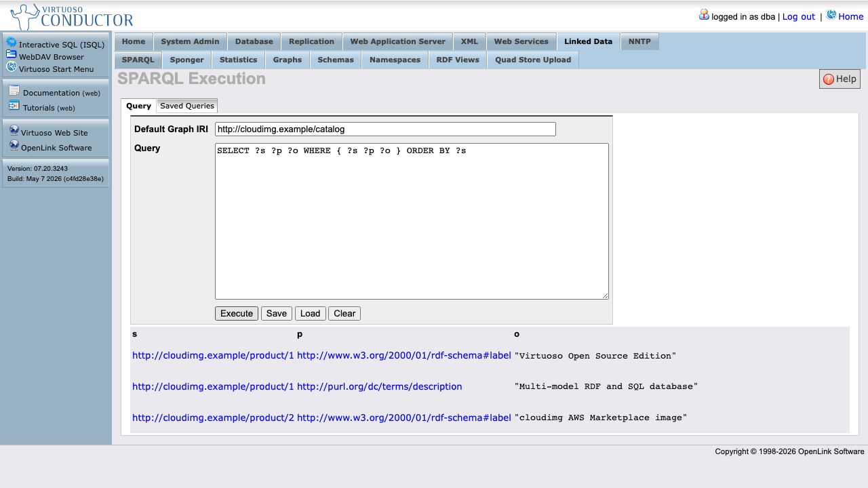Click in the Default Graph IRI field
868x488 pixels.
point(385,129)
